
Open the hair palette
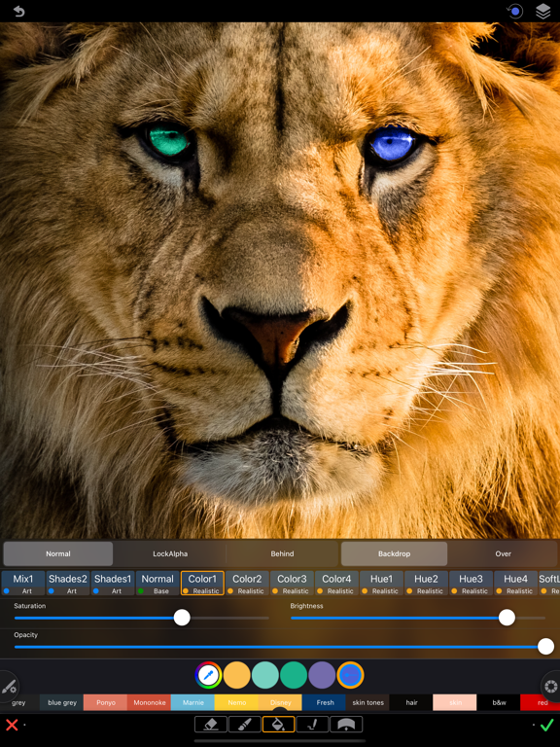(x=411, y=702)
